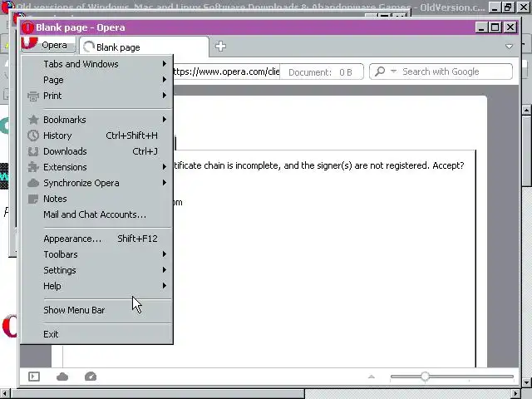Click the icon beside Downloads
The image size is (532, 399).
33,151
